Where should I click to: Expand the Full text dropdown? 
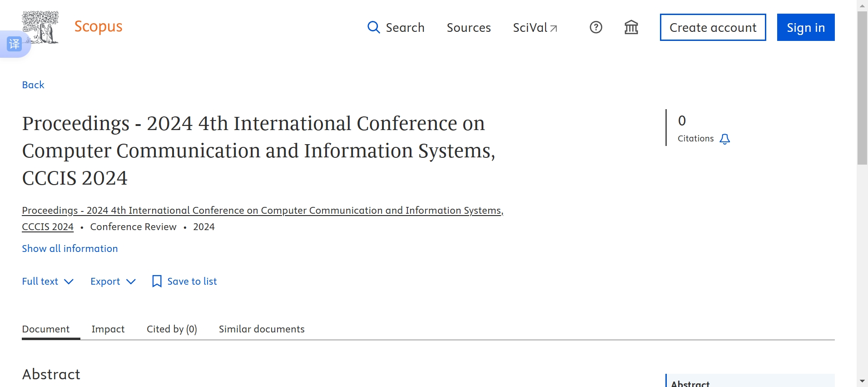pyautogui.click(x=48, y=281)
